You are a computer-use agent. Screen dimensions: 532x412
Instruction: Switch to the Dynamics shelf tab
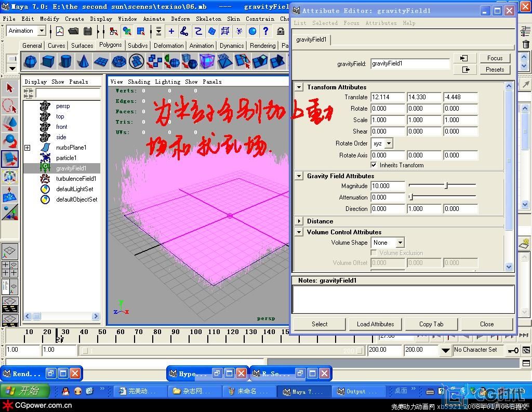232,46
